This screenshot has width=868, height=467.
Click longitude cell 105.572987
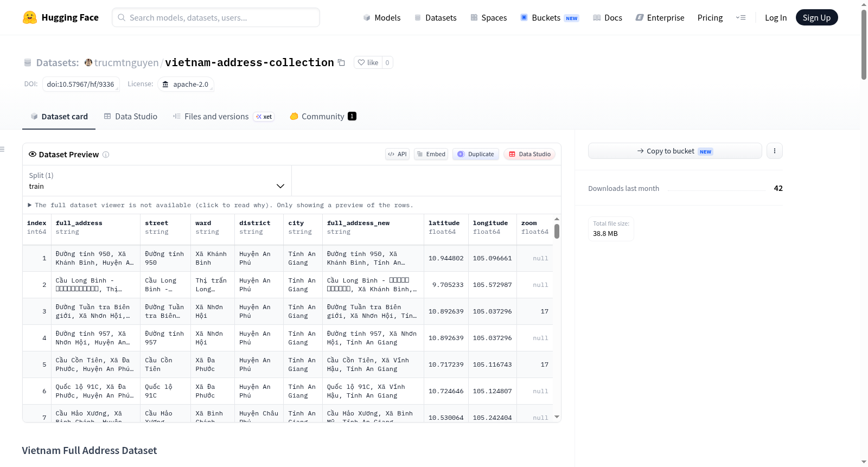[493, 285]
